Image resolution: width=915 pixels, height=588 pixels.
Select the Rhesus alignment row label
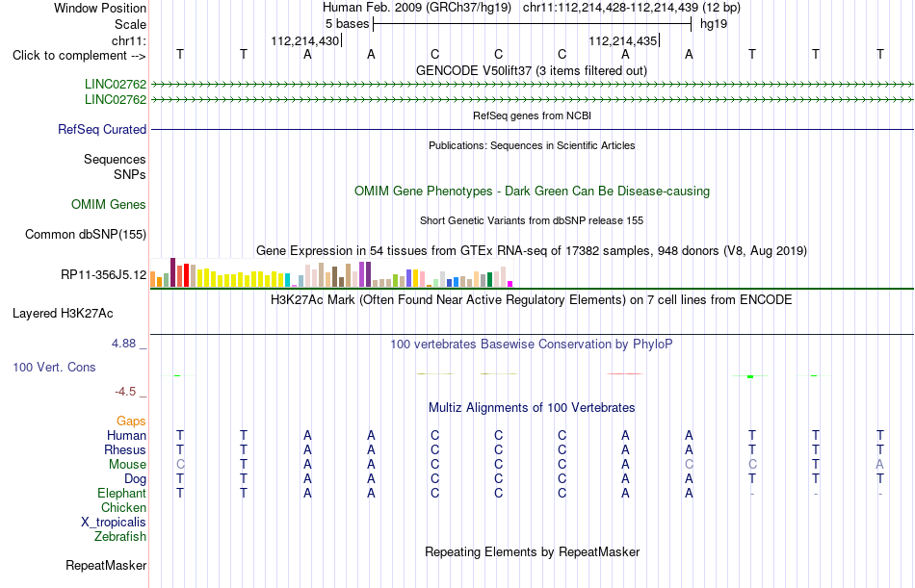tap(125, 450)
